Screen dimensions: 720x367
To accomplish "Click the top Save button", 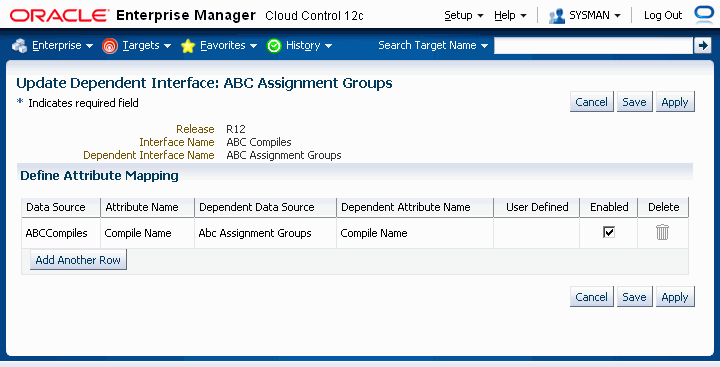I will pyautogui.click(x=634, y=102).
